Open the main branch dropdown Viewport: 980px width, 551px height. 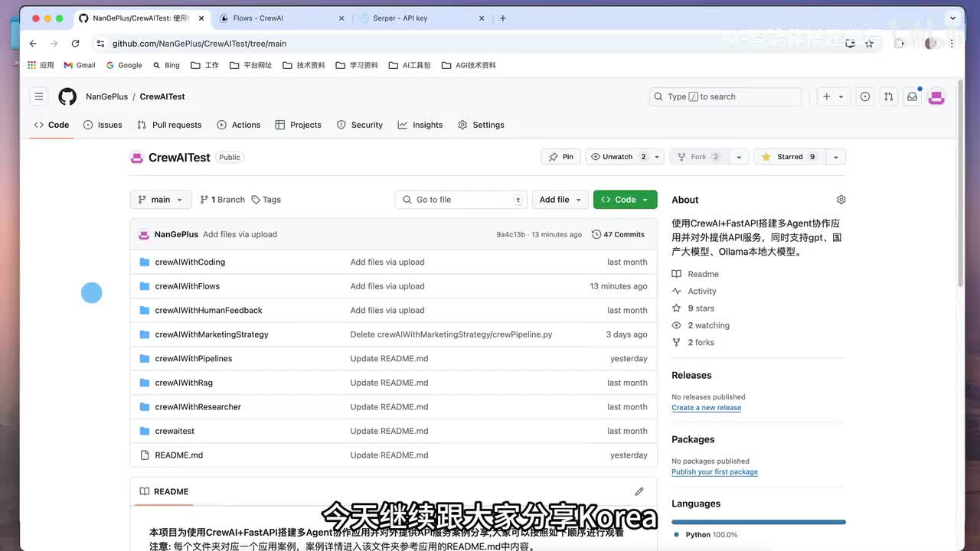(x=161, y=200)
